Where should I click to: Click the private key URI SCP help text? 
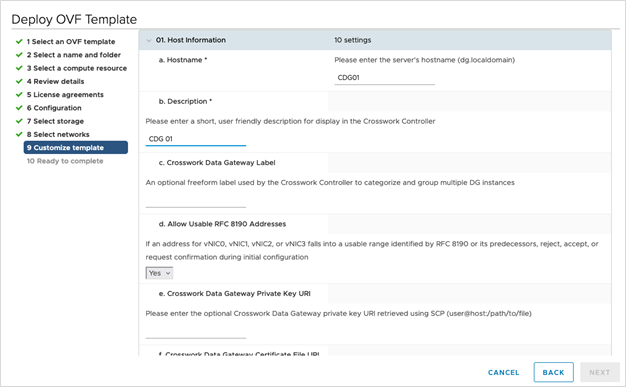pos(339,314)
